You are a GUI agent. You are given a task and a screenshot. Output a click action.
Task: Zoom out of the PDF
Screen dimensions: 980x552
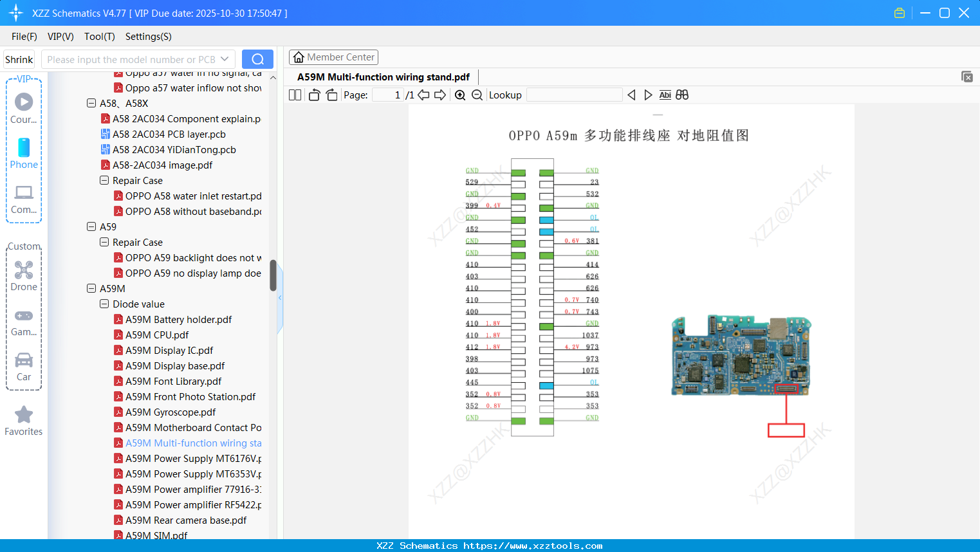tap(477, 95)
